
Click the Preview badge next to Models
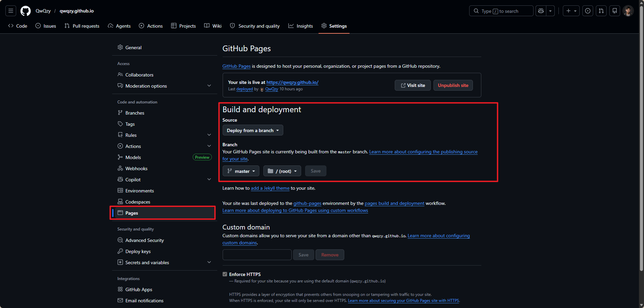202,157
